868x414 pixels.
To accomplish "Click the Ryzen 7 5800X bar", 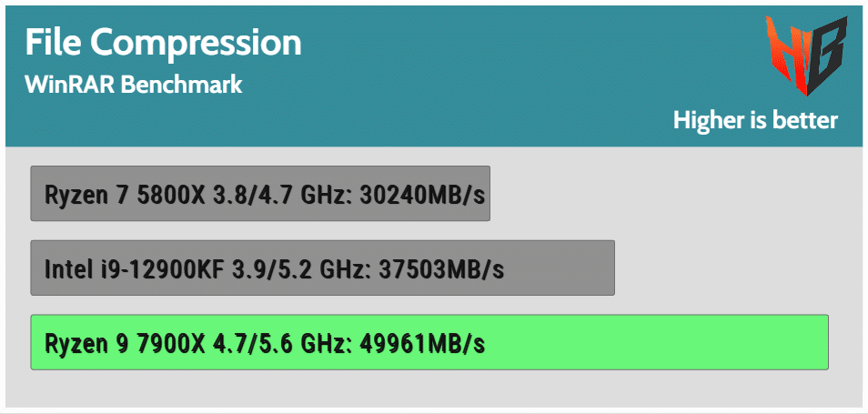I will (260, 193).
